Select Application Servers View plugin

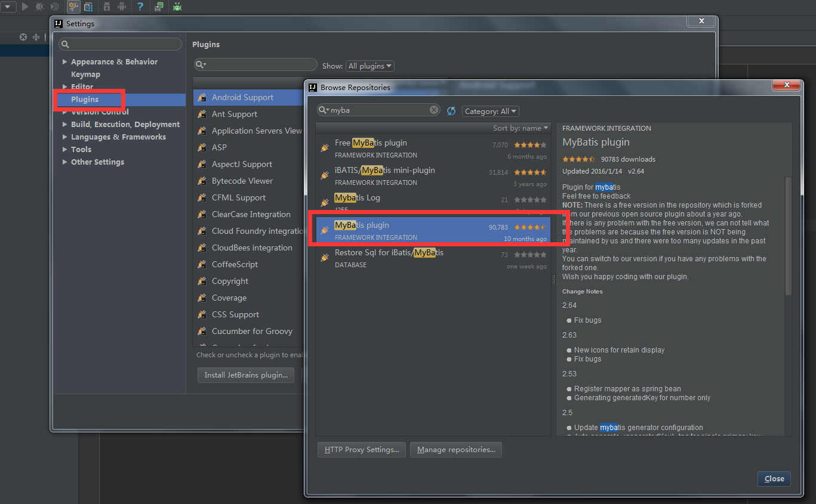249,131
